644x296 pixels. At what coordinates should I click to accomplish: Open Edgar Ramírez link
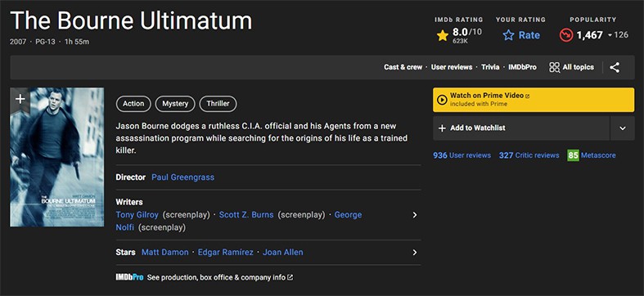(226, 252)
